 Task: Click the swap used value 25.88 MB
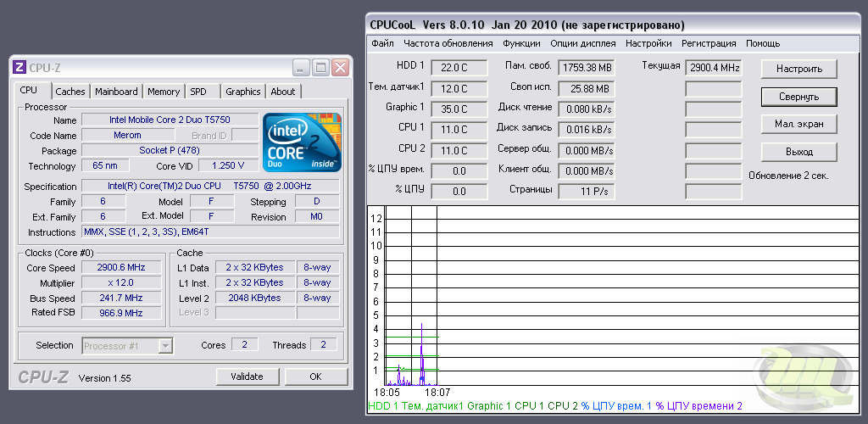pyautogui.click(x=587, y=88)
